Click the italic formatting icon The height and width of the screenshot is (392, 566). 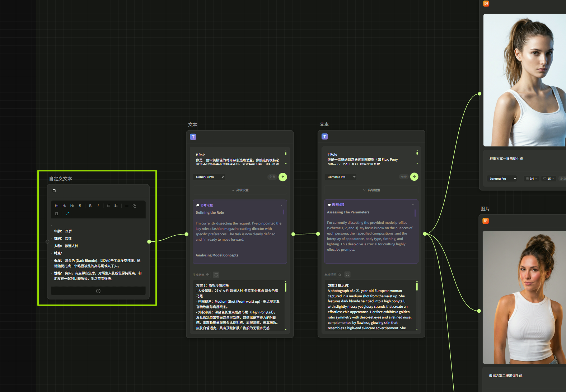(x=98, y=206)
